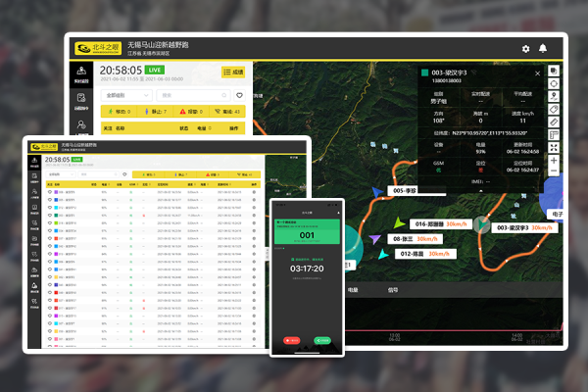Image resolution: width=588 pixels, height=392 pixels.
Task: Click the notification bell icon
Action: point(543,48)
